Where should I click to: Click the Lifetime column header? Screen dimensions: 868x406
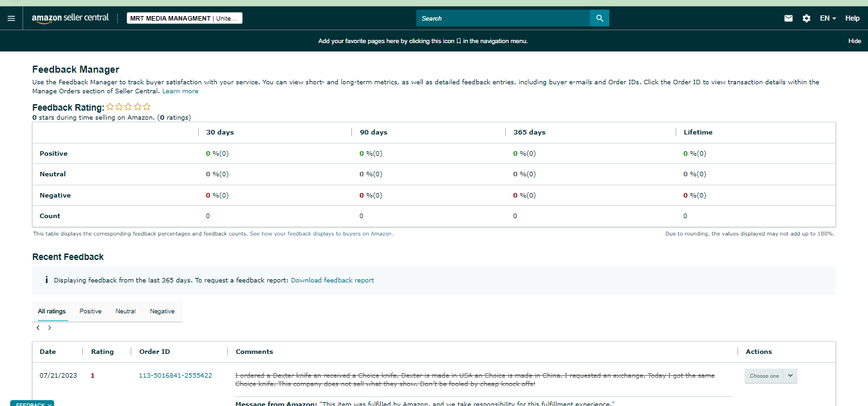[x=698, y=132]
